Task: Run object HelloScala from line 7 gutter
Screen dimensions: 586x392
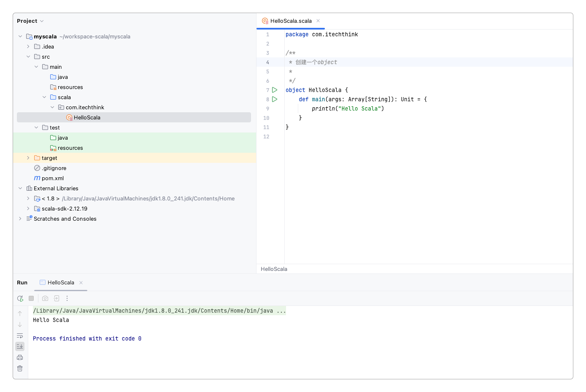Action: 275,90
